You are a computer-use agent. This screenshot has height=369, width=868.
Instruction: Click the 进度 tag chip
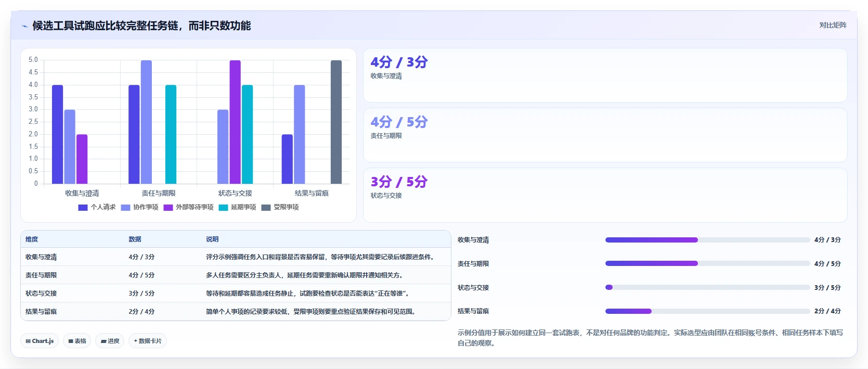click(x=110, y=341)
